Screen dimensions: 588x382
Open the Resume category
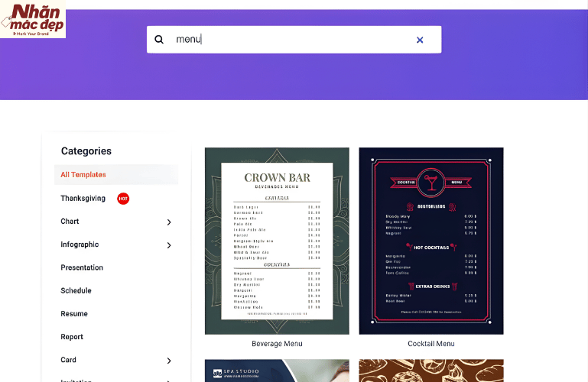tap(74, 314)
